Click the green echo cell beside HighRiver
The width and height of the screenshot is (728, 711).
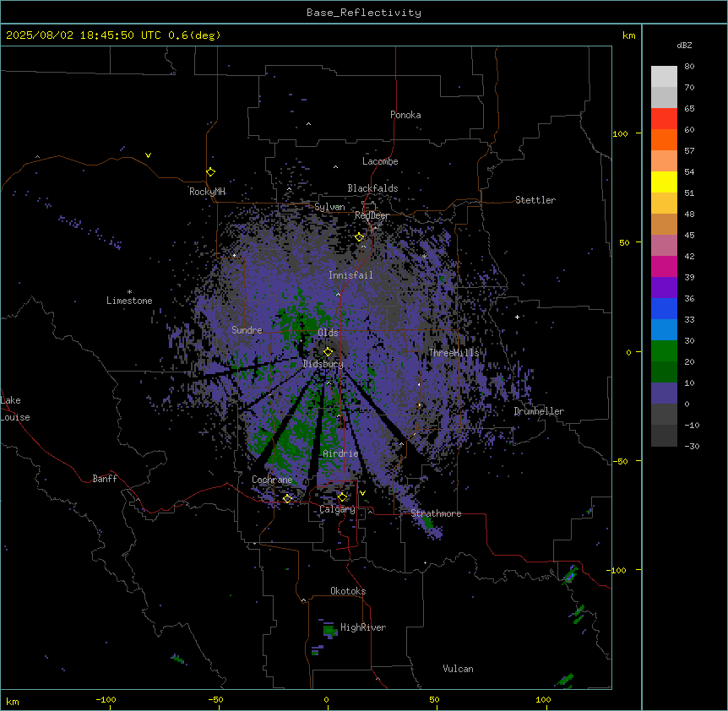pyautogui.click(x=330, y=630)
